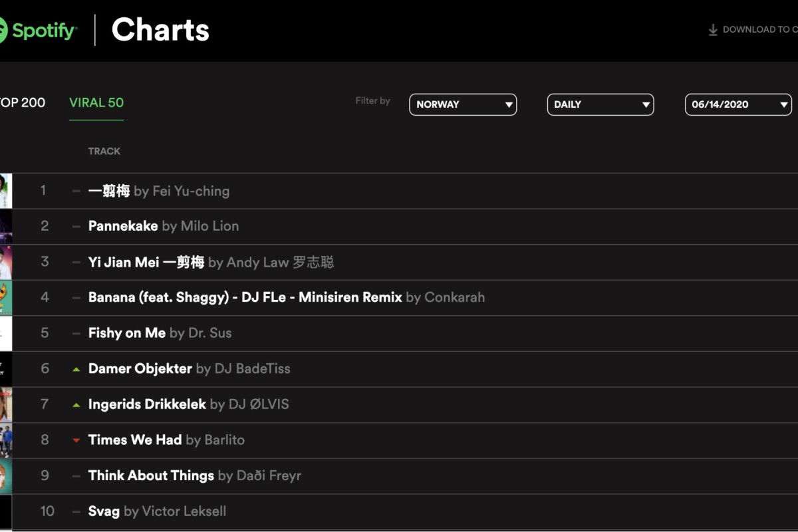Select the number one track by Fei Yu-ching
798x532 pixels.
[159, 191]
